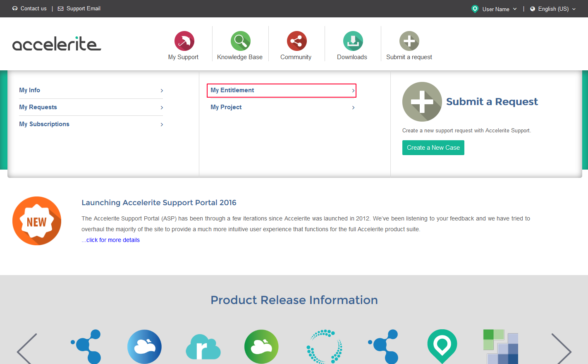Click the location pin icon beside User Name

[x=475, y=9]
